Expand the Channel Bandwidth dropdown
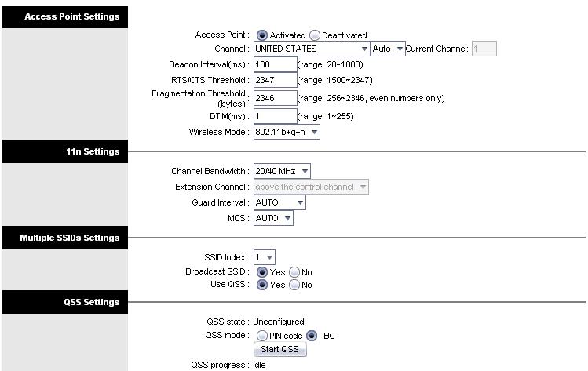 pos(282,171)
